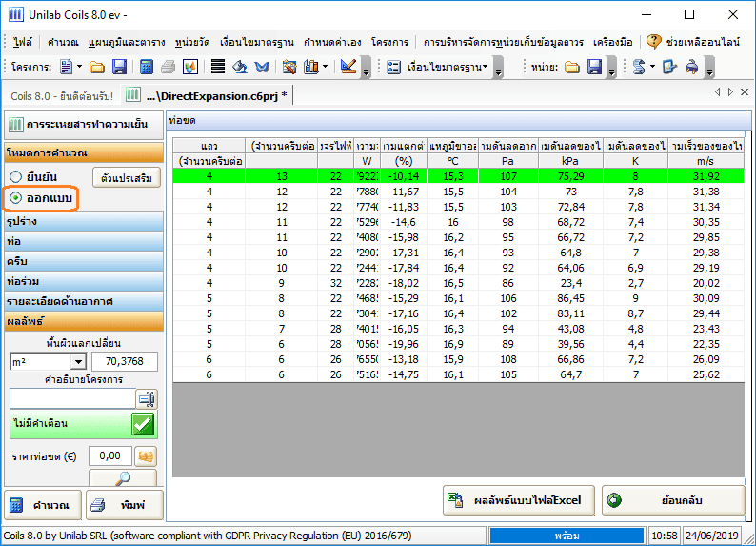Switch to the DirectExpansion.c6prj tab
756x546 pixels.
[210, 95]
